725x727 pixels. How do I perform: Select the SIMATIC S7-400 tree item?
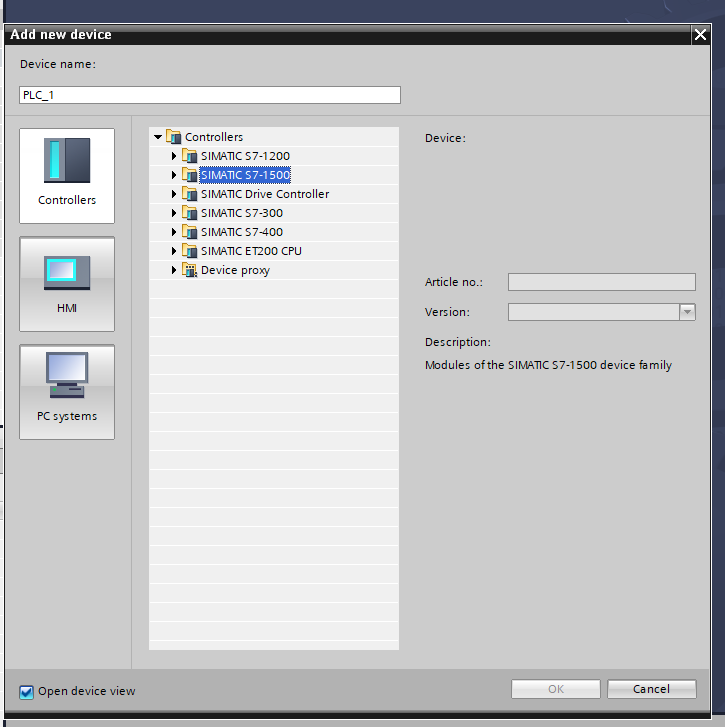tap(242, 232)
